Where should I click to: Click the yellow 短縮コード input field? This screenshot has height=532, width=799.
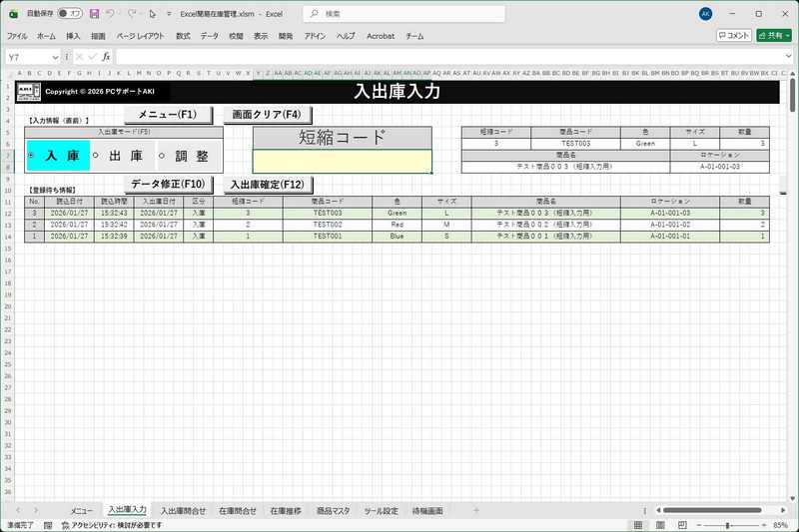point(343,161)
